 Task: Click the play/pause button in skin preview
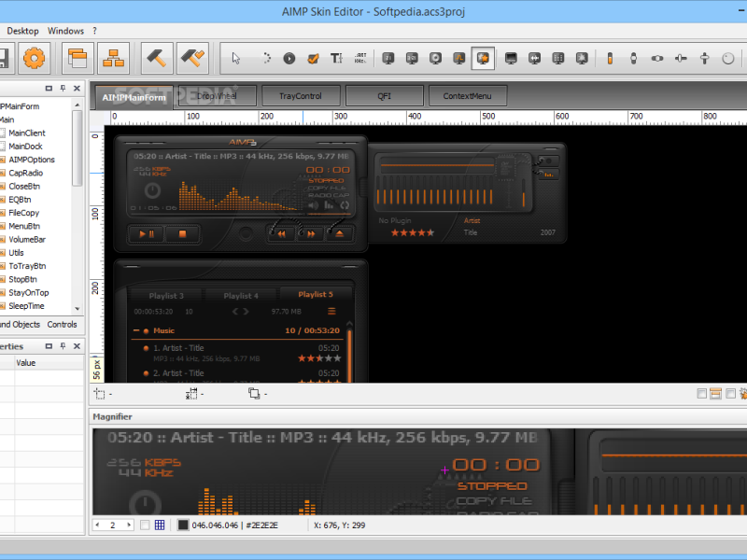[x=147, y=234]
